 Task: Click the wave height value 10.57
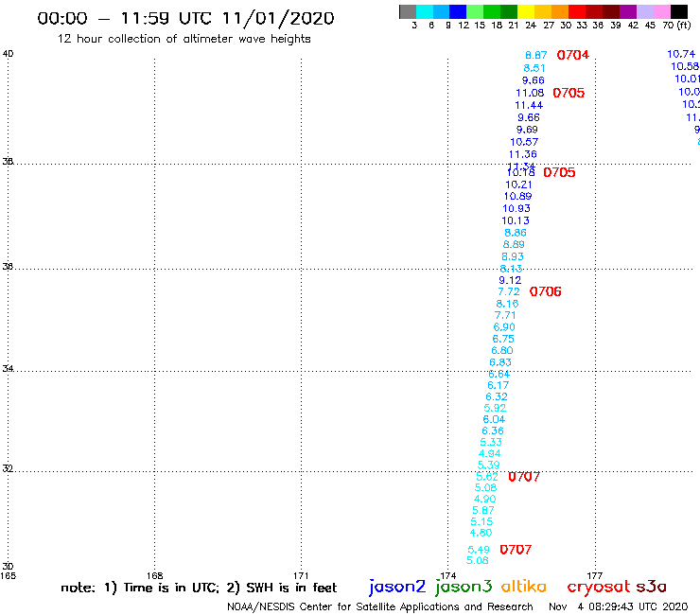(x=524, y=142)
